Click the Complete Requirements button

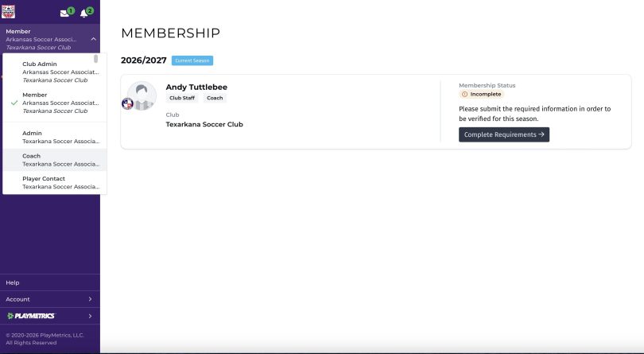(504, 134)
